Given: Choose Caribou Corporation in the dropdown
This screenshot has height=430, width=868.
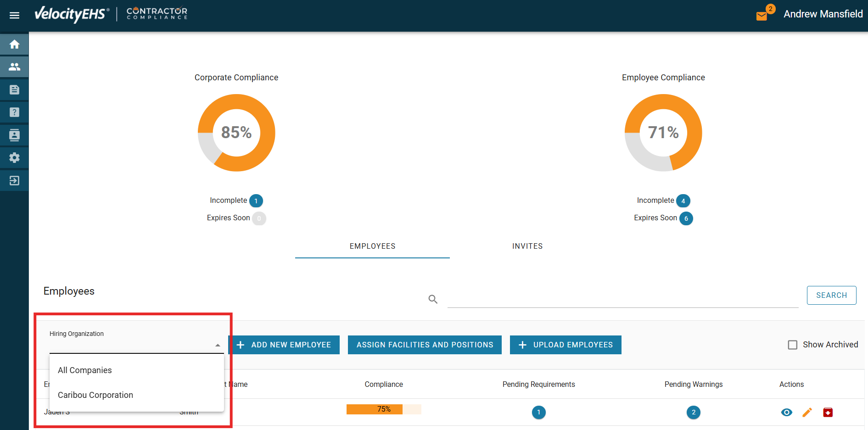Looking at the screenshot, I should coord(95,395).
